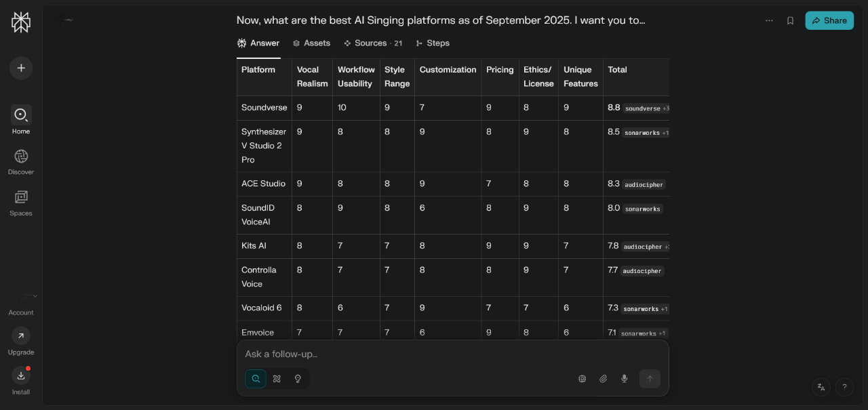Screen dimensions: 868x410
Task: Switch to the Assets tab
Action: pyautogui.click(x=311, y=43)
